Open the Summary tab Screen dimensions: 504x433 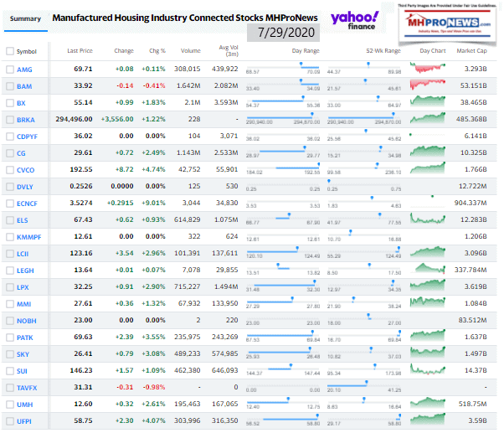[24, 18]
